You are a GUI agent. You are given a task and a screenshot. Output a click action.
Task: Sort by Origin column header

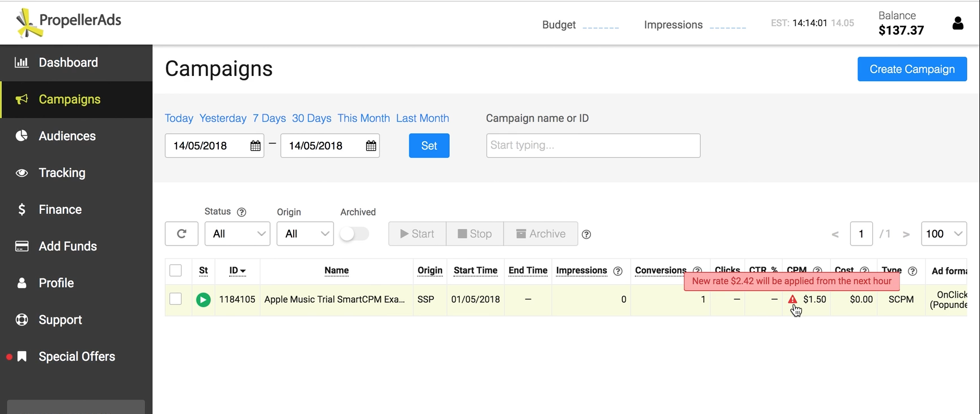430,271
